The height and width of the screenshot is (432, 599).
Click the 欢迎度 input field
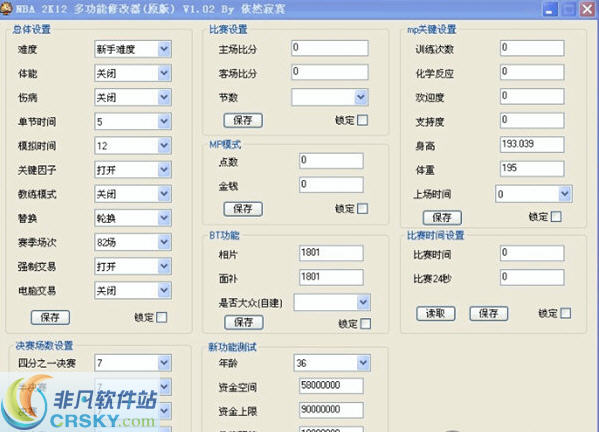tap(532, 96)
